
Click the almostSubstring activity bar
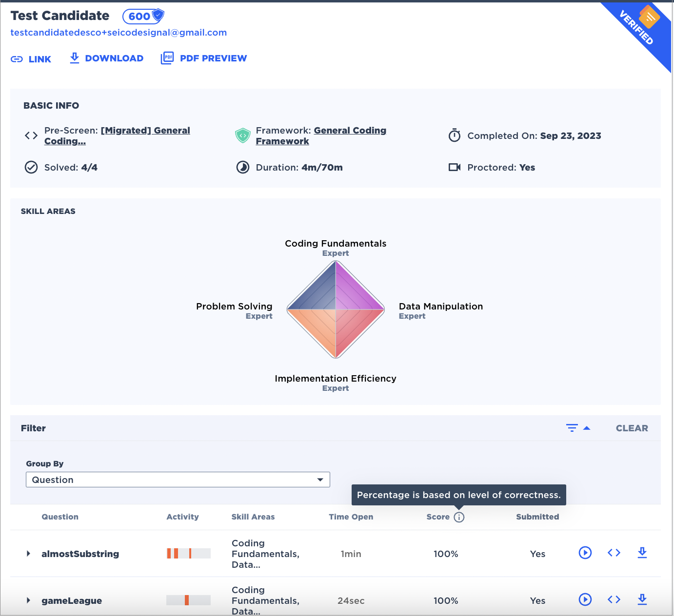coord(188,554)
